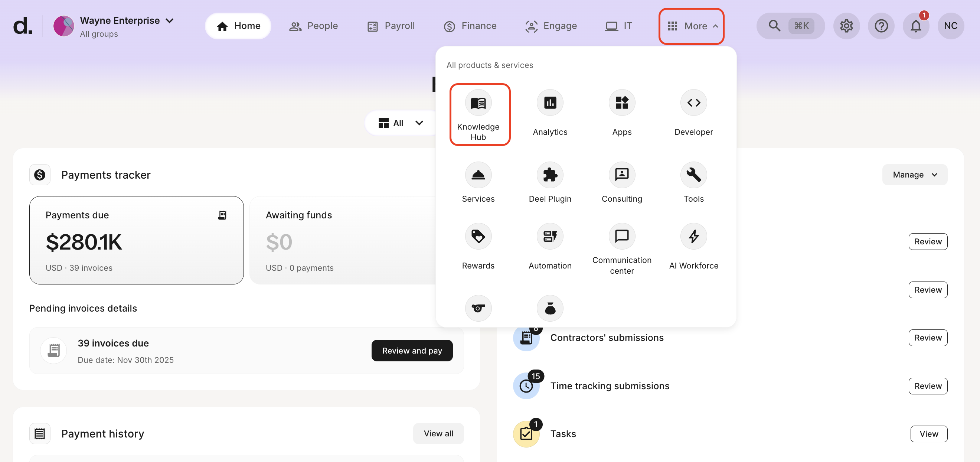Review the time tracking submissions
Screen dimensions: 980x462
click(x=928, y=385)
